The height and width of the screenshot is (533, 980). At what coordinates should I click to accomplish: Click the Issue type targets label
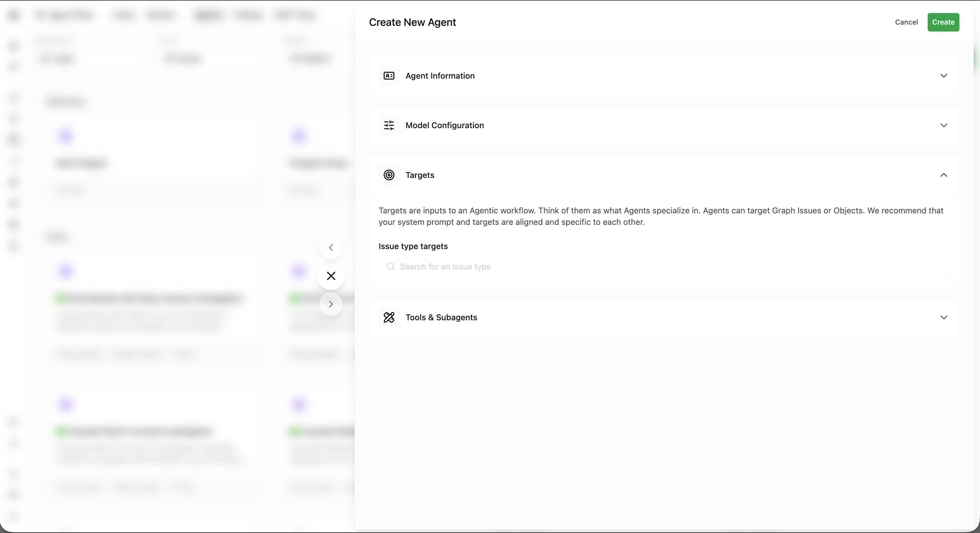(x=413, y=246)
